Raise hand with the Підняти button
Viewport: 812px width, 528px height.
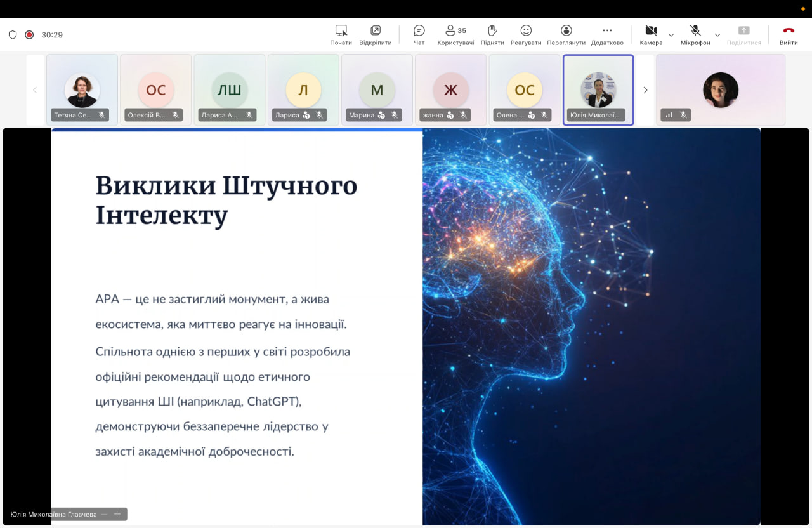492,34
